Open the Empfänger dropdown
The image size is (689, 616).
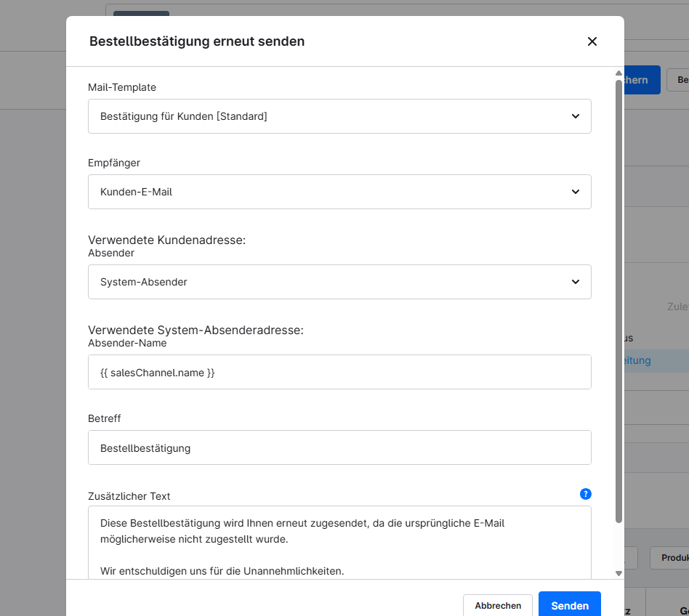[339, 192]
